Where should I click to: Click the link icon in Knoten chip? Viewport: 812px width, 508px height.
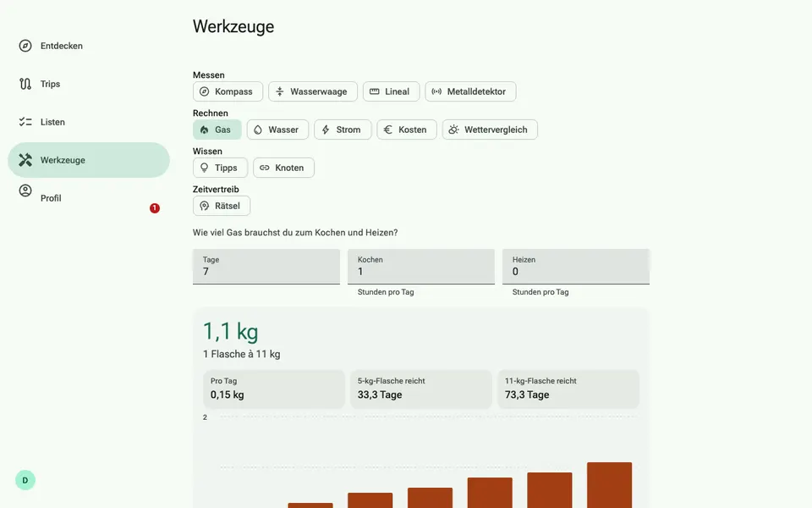[x=265, y=168]
